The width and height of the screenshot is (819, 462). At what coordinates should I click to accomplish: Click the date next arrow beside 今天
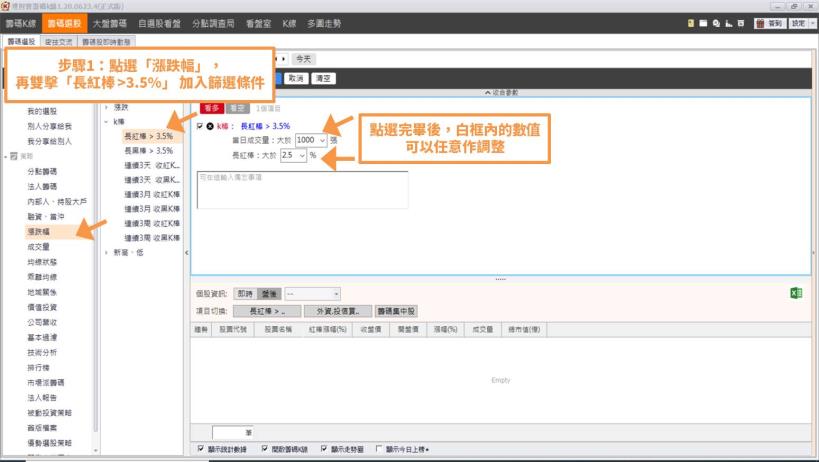(284, 59)
